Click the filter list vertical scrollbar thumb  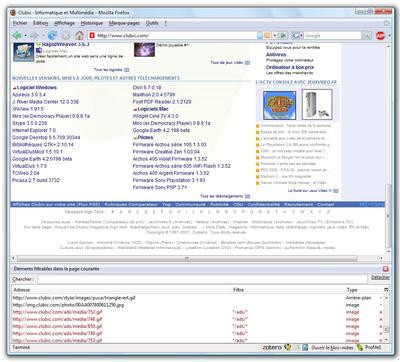click(x=386, y=329)
